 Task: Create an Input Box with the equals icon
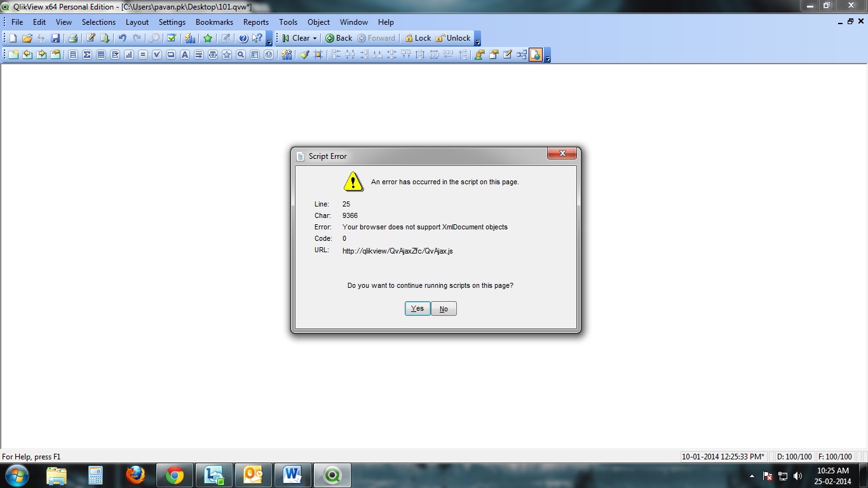143,55
